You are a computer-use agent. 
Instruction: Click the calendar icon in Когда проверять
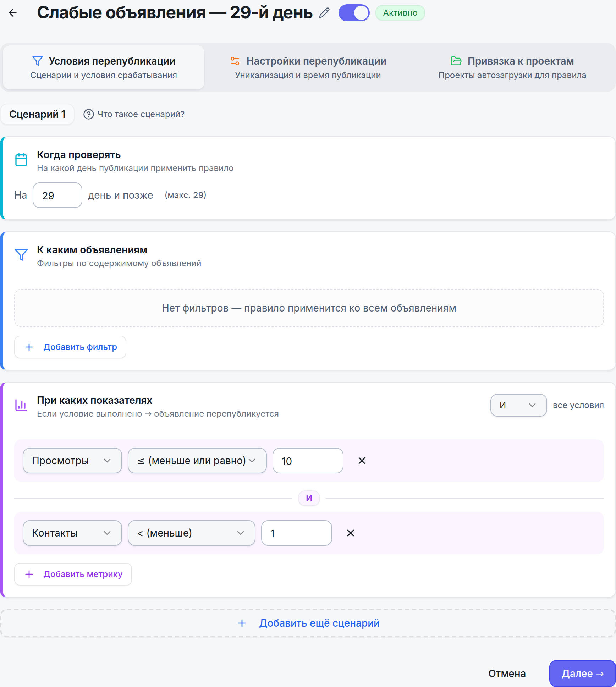[x=21, y=160]
